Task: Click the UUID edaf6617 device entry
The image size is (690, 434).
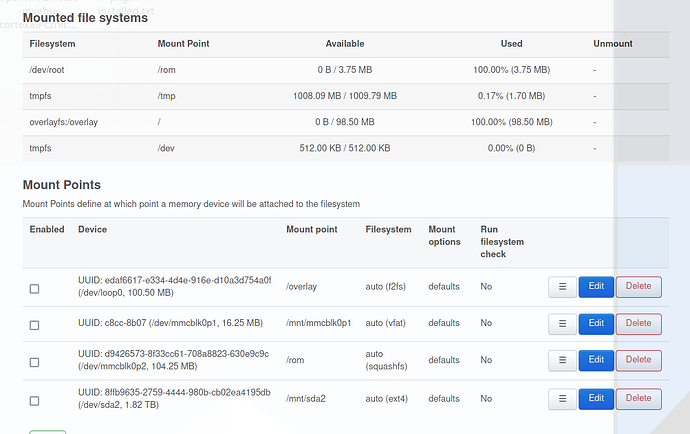Action: click(x=175, y=287)
